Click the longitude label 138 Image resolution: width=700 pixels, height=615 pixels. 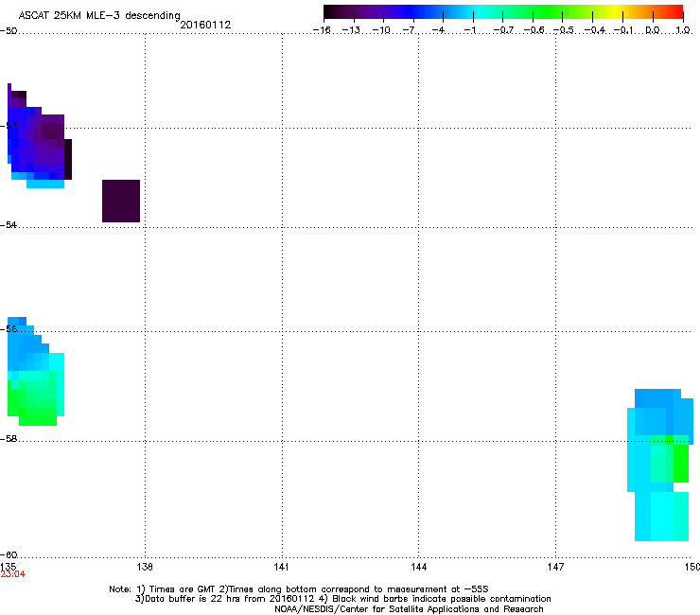click(x=145, y=567)
